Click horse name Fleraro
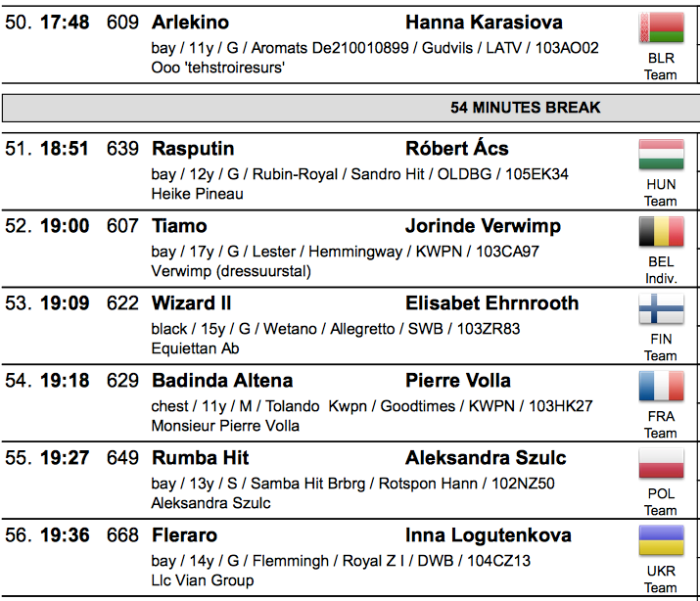 pyautogui.click(x=184, y=535)
